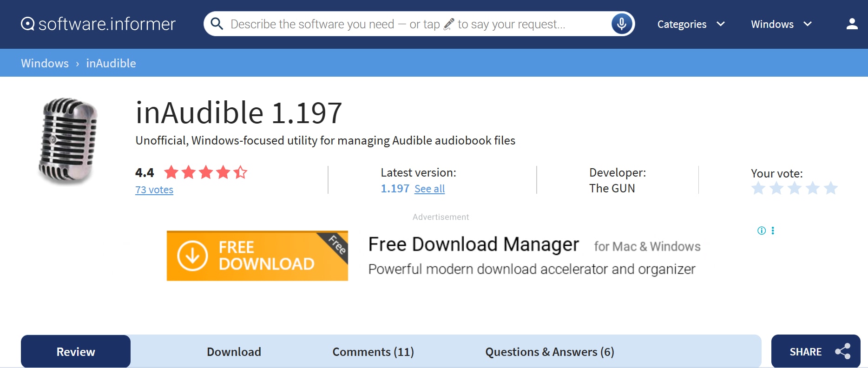Open the 73 votes link
Image resolution: width=868 pixels, height=368 pixels.
click(154, 190)
